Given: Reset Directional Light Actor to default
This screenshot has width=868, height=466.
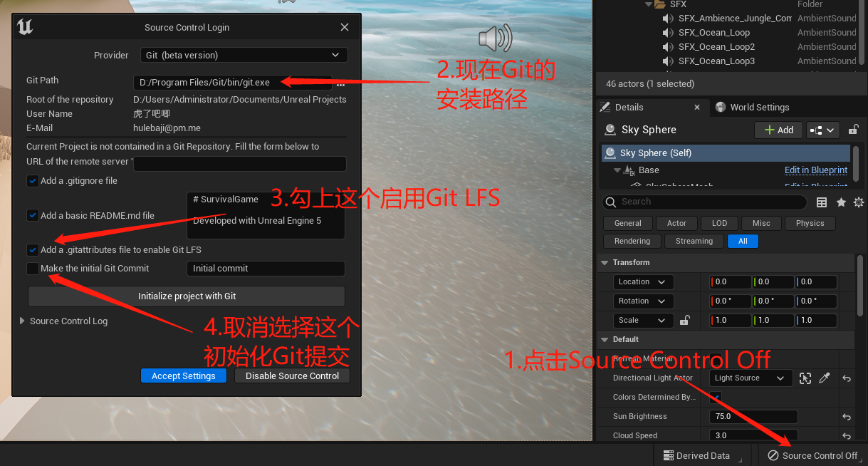Looking at the screenshot, I should (847, 378).
